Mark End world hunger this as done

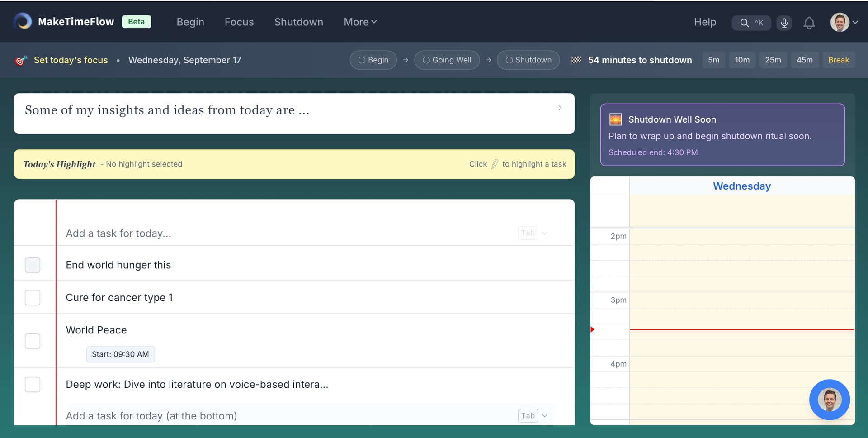click(x=33, y=265)
